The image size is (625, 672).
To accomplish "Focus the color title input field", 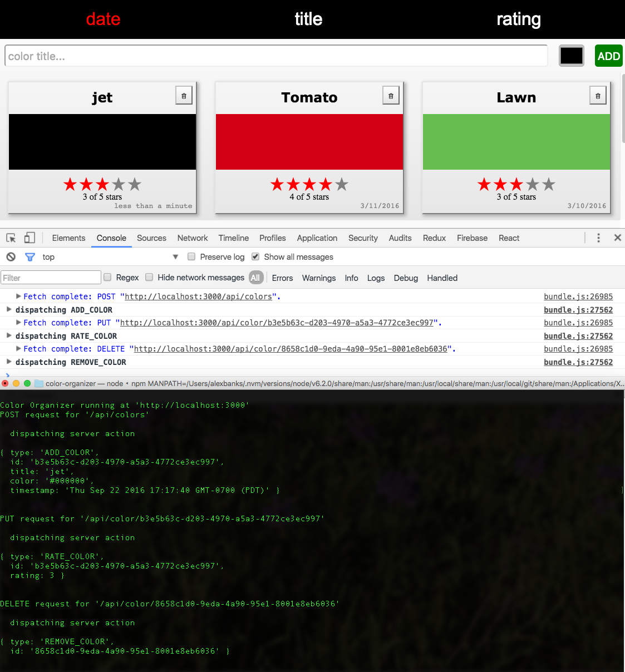I will tap(276, 56).
